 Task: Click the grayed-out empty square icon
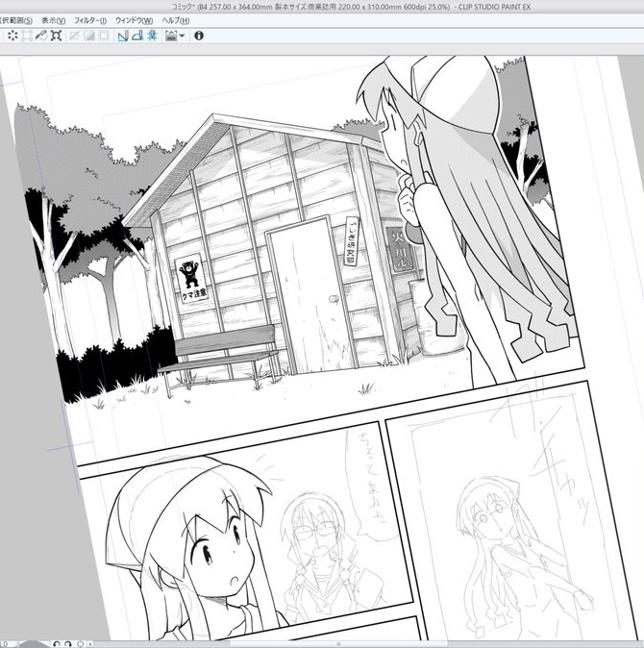(102, 36)
